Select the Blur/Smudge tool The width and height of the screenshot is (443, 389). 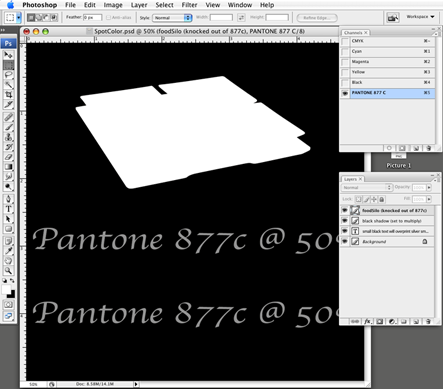pos(8,177)
